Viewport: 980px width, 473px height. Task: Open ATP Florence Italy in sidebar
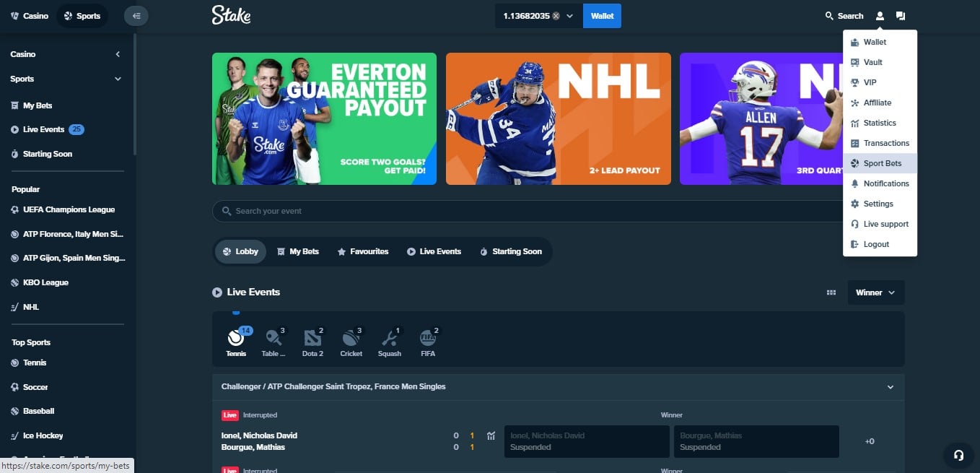point(68,234)
